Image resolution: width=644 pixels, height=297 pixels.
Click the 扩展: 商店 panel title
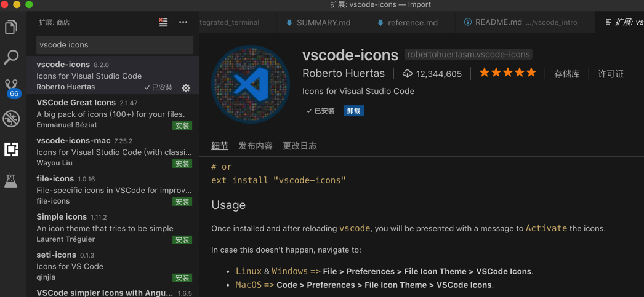(x=54, y=22)
